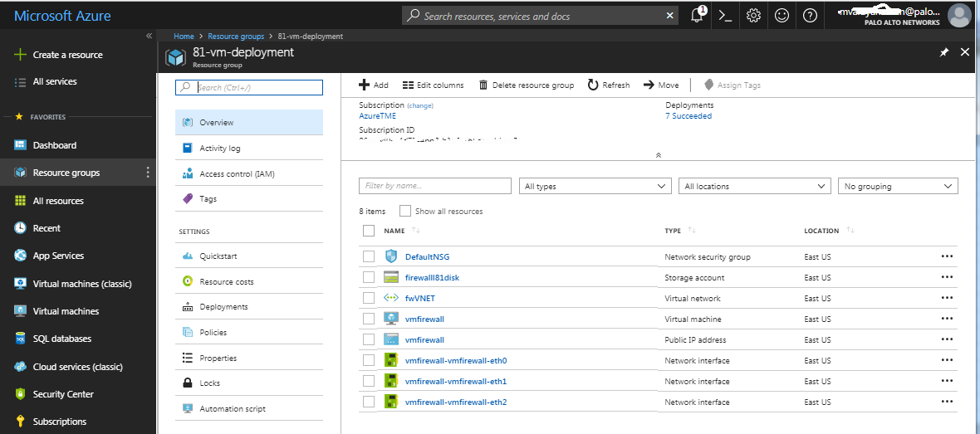Open the All types dropdown
The image size is (980, 434).
[x=595, y=187]
